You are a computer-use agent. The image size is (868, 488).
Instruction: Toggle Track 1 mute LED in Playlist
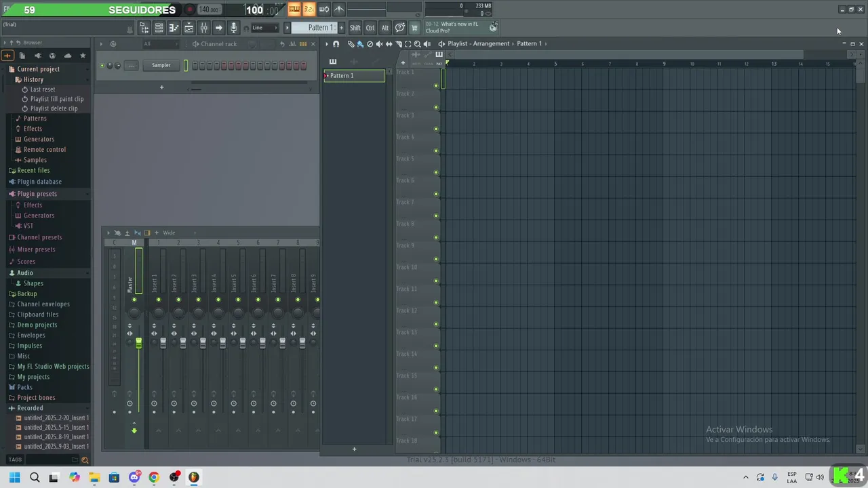436,85
